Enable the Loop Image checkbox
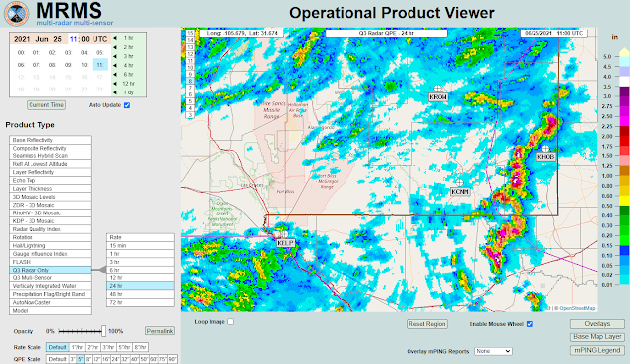This screenshot has height=364, width=630. pyautogui.click(x=231, y=322)
